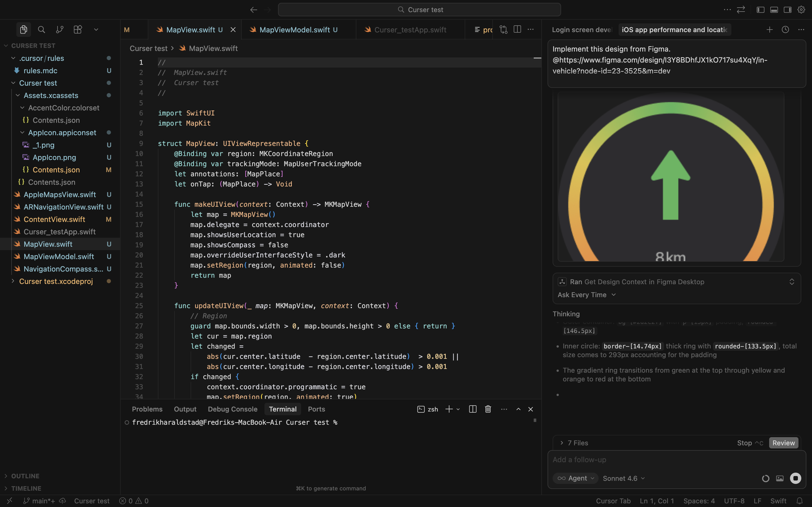This screenshot has height=507, width=812.
Task: Open the Search view
Action: pos(41,30)
